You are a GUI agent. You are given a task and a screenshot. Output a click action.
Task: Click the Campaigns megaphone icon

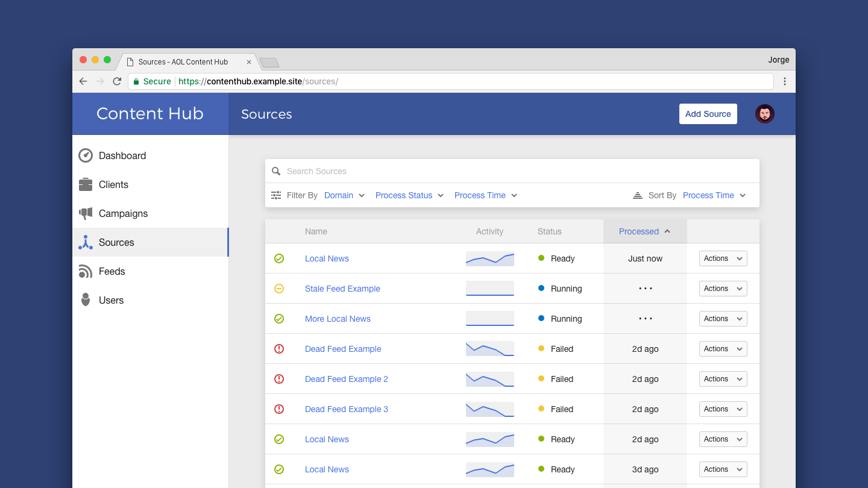coord(86,213)
